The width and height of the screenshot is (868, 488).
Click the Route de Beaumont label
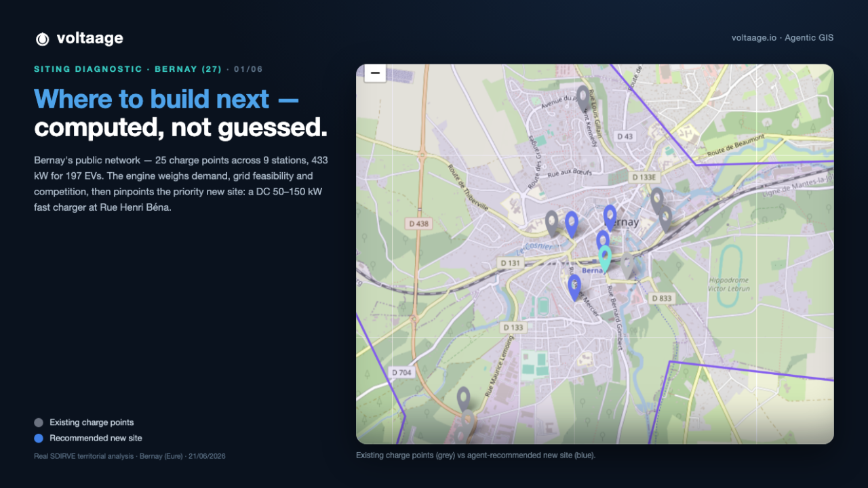click(x=736, y=146)
